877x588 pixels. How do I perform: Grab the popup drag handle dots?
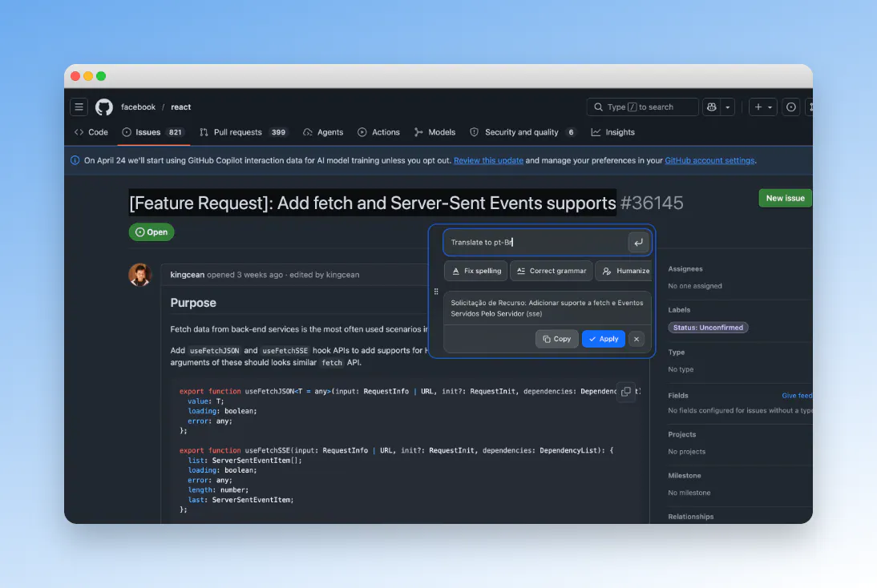click(x=436, y=292)
